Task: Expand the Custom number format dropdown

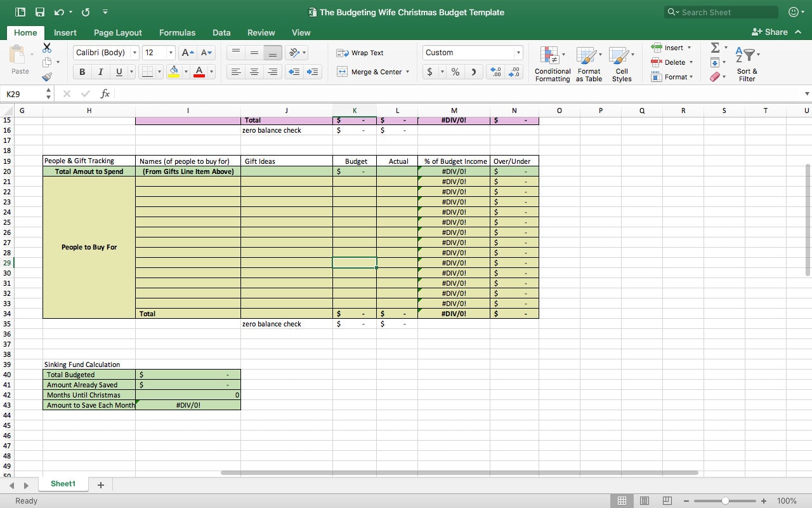Action: coord(518,53)
